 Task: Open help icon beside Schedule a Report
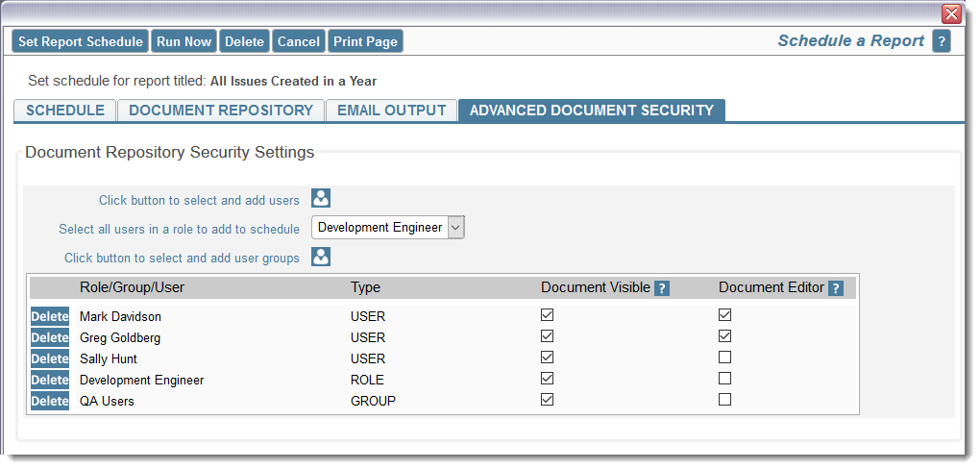point(942,41)
